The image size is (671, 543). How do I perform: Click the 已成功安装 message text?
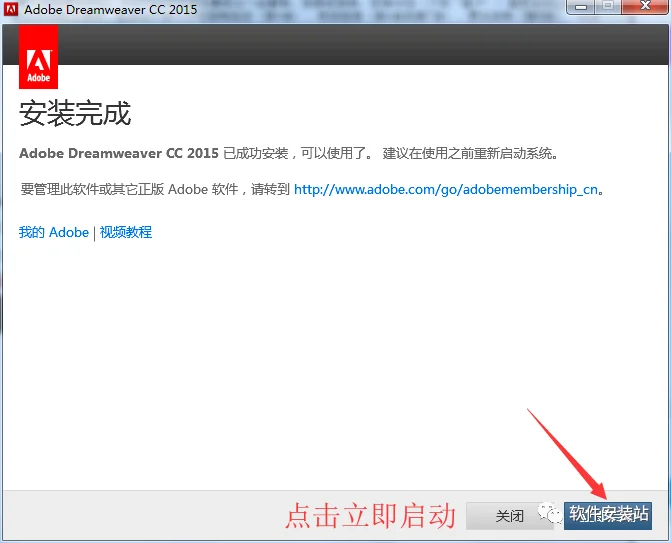[289, 153]
